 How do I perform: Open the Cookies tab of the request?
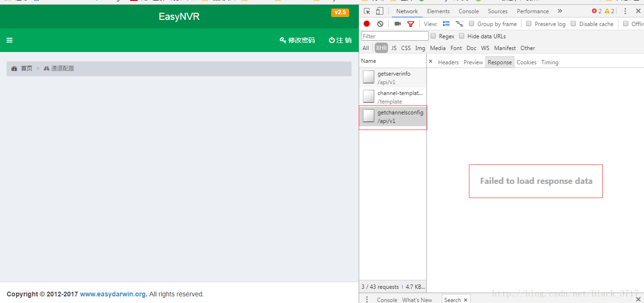527,62
